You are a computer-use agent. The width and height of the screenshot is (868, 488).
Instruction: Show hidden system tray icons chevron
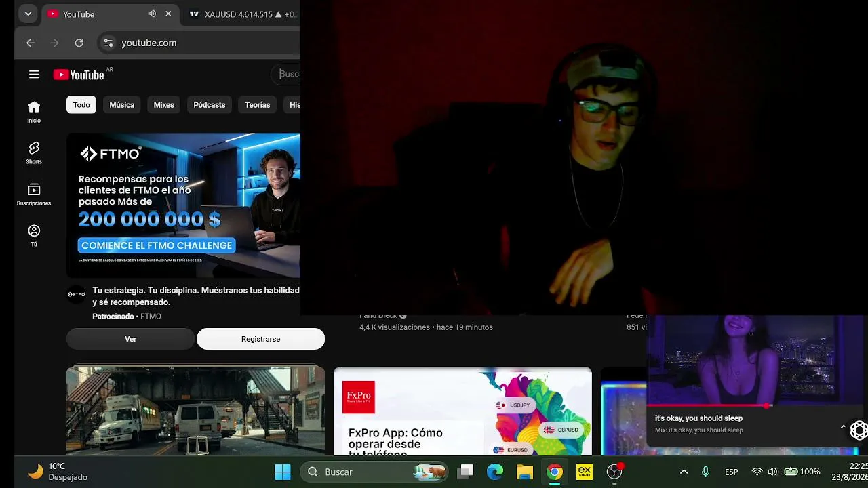click(x=684, y=472)
